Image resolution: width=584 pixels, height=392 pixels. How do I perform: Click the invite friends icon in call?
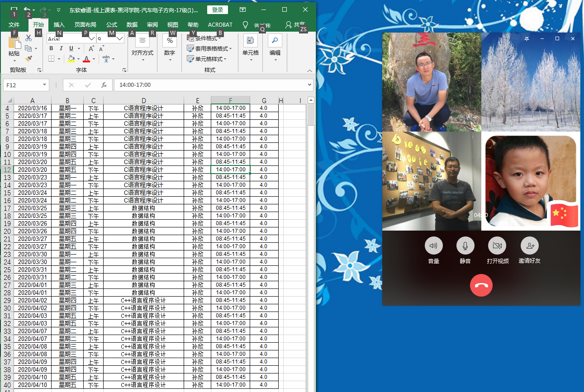pyautogui.click(x=529, y=246)
